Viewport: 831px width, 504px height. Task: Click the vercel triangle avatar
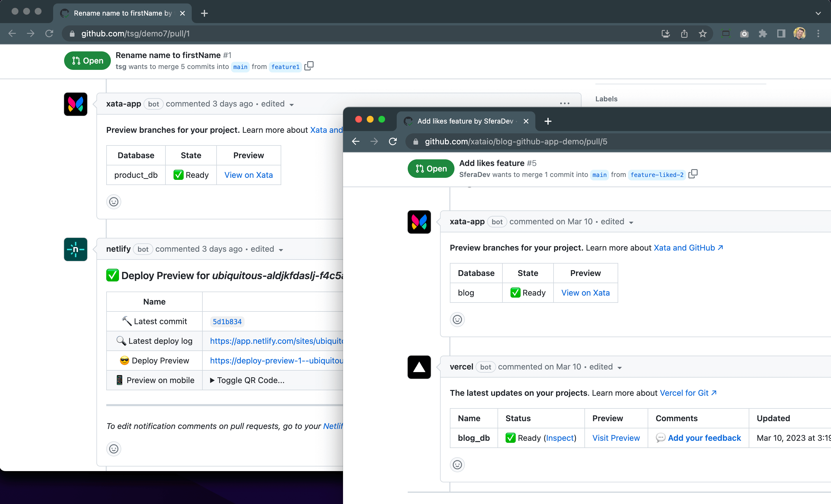coord(419,367)
